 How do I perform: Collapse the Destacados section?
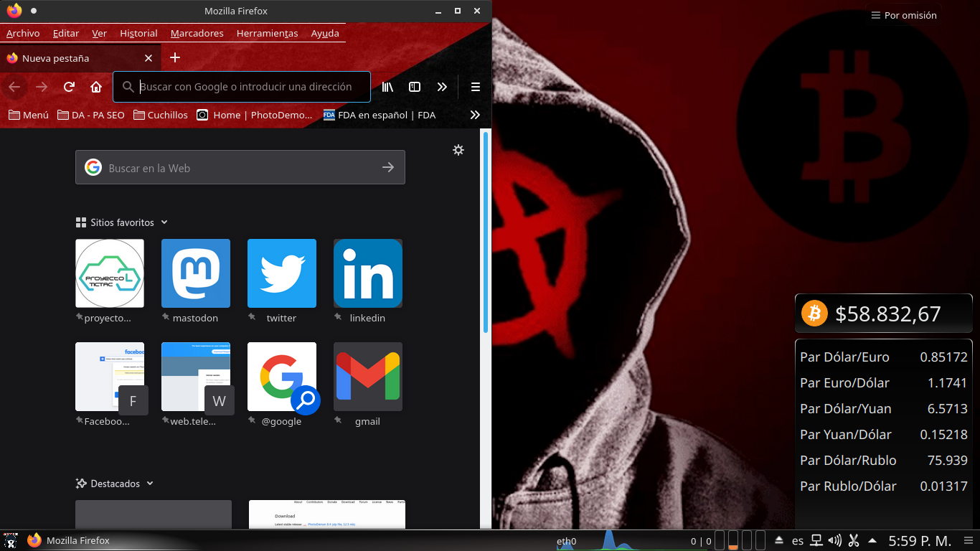click(x=150, y=484)
